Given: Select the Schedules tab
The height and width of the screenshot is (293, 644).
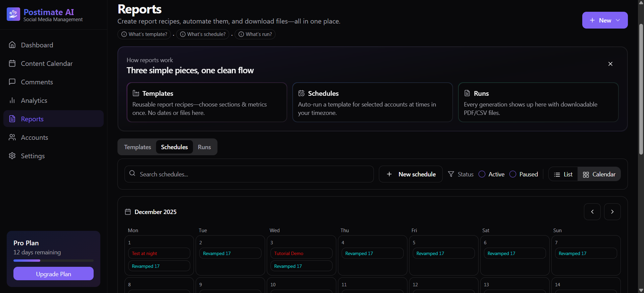Looking at the screenshot, I should pos(175,147).
